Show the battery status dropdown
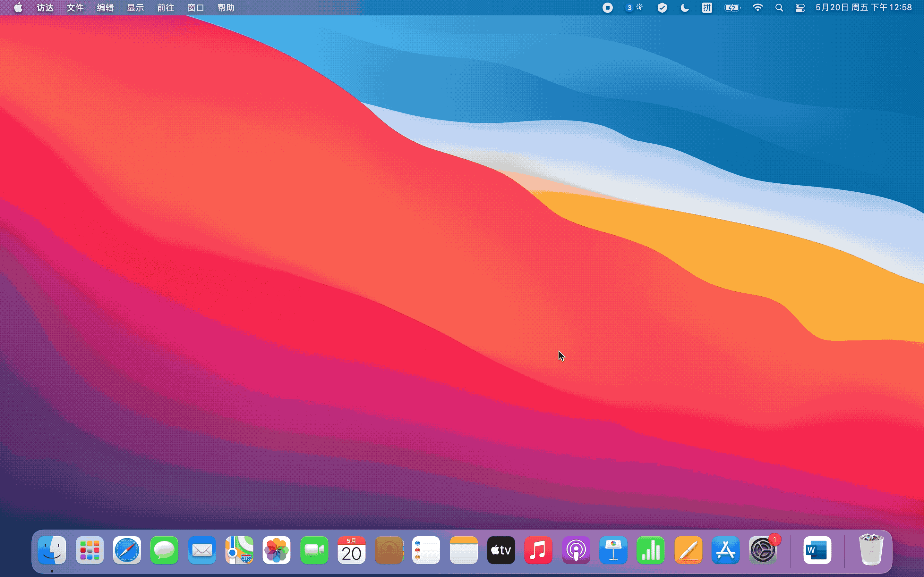The height and width of the screenshot is (577, 924). click(x=732, y=8)
